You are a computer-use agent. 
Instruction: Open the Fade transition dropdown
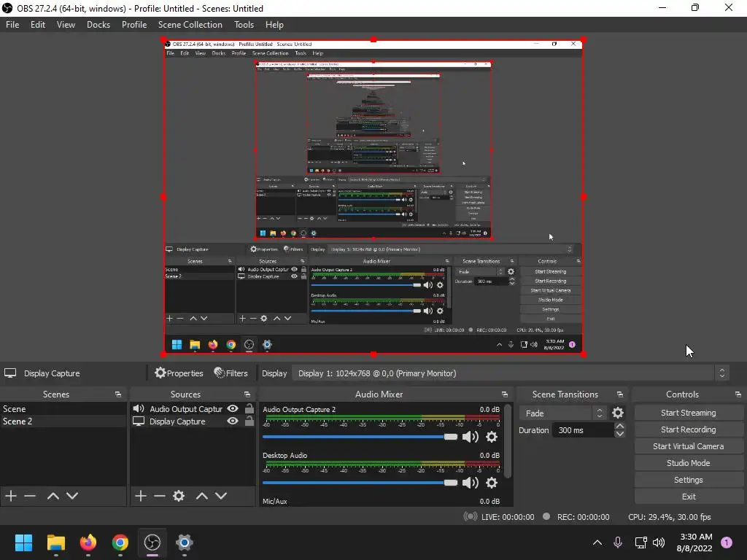click(563, 413)
